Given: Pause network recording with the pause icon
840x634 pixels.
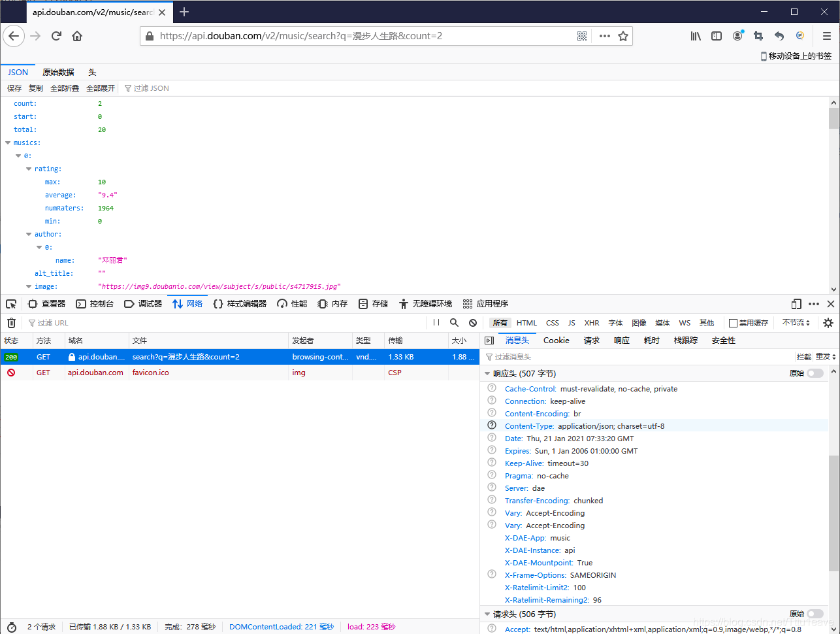Looking at the screenshot, I should click(436, 323).
